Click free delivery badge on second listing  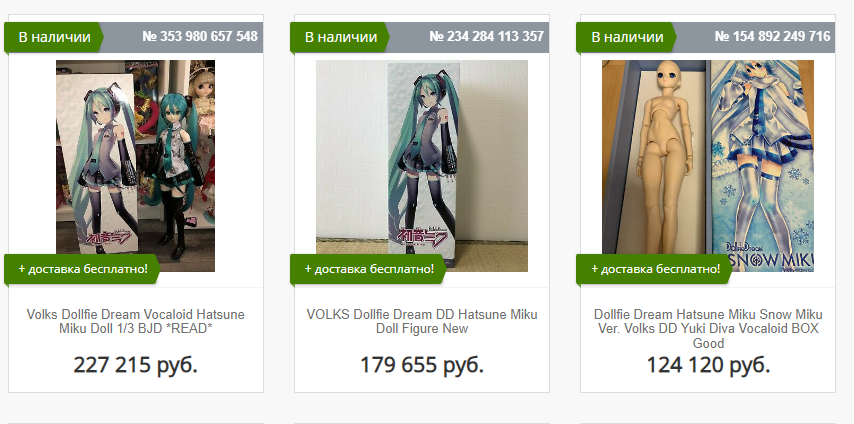tap(369, 269)
